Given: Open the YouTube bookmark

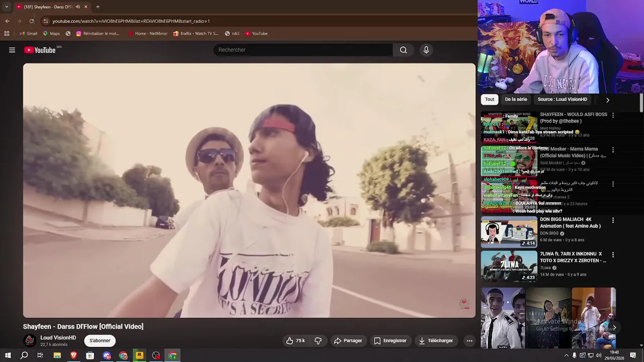Looking at the screenshot, I should [256, 34].
